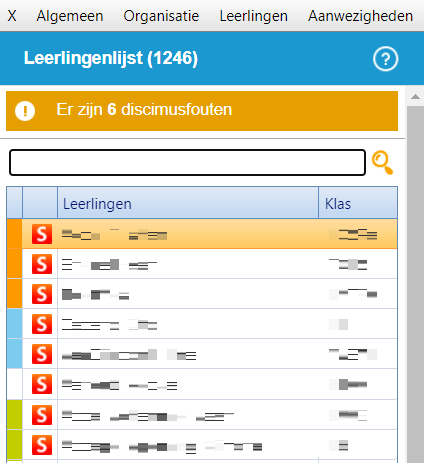Click the red S icon in fourth row
The image size is (424, 463).
pyautogui.click(x=42, y=324)
